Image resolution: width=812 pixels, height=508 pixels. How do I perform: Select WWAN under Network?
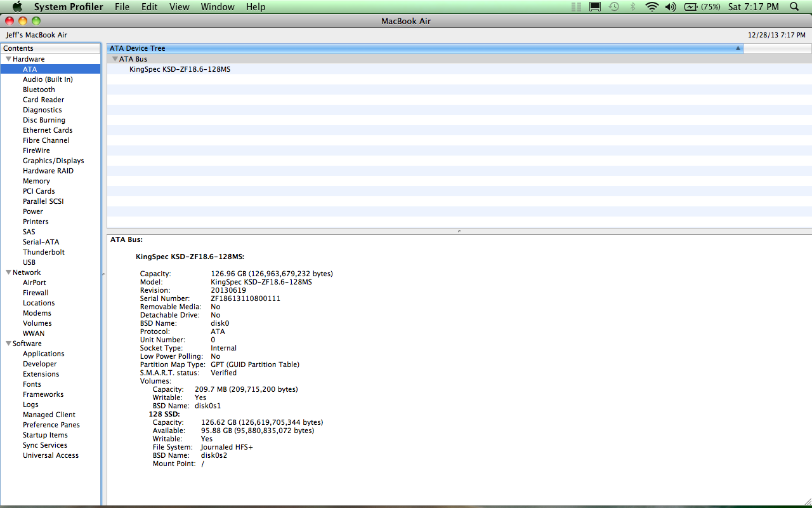tap(34, 333)
